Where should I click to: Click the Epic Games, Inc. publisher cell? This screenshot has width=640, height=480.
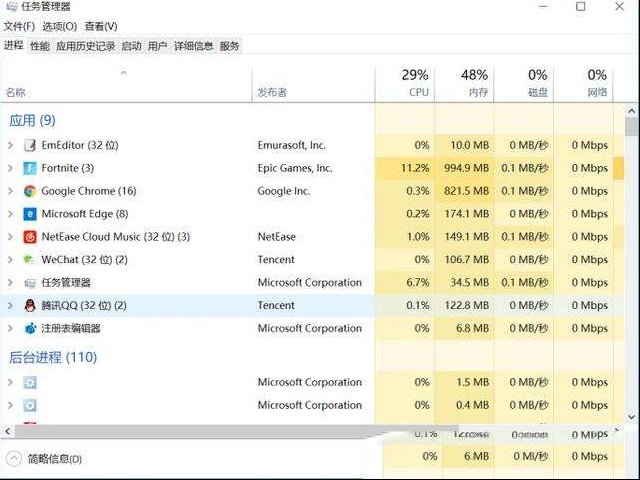point(295,168)
